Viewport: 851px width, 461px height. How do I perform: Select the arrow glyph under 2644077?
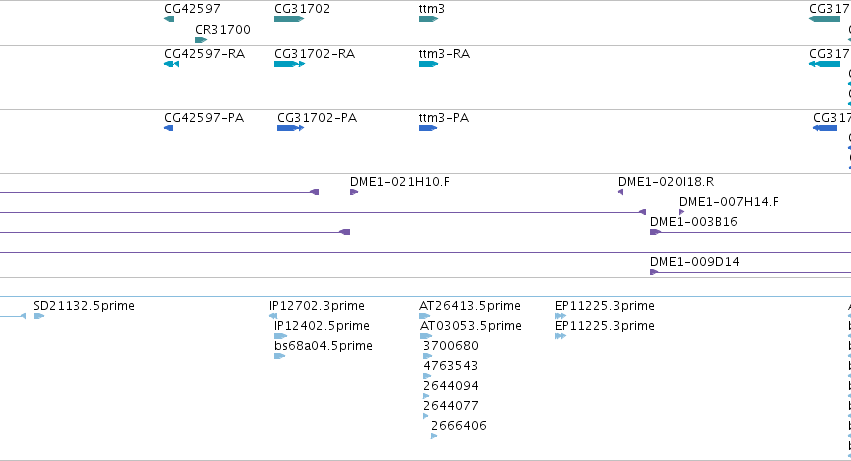click(x=426, y=416)
